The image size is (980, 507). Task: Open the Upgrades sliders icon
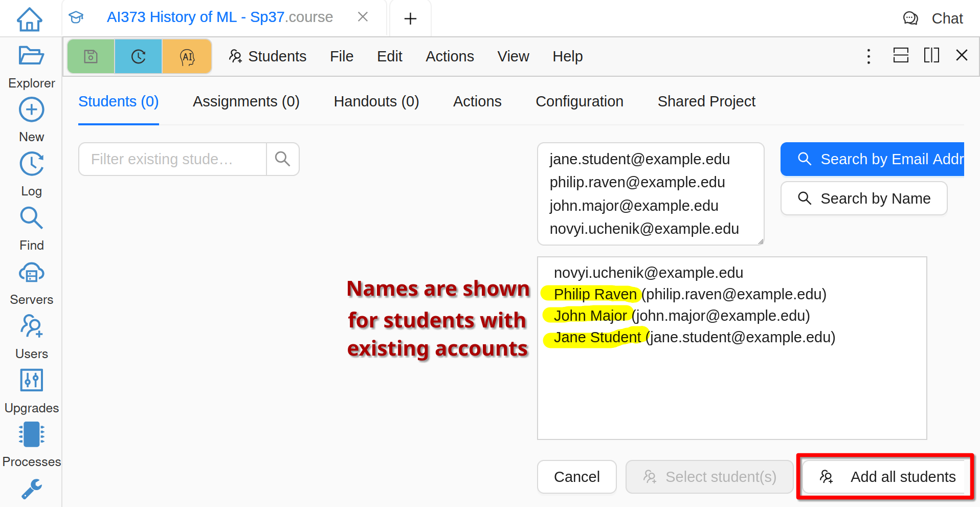[31, 381]
